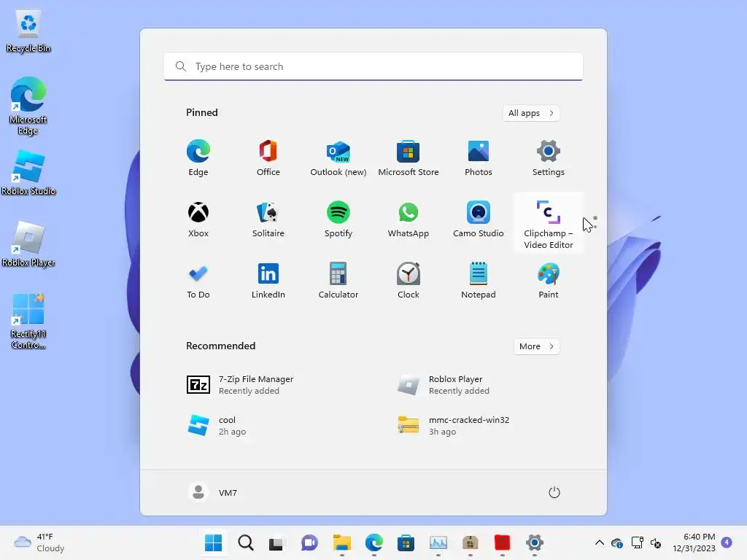Click the Start button on taskbar
This screenshot has width=747, height=560.
213,542
